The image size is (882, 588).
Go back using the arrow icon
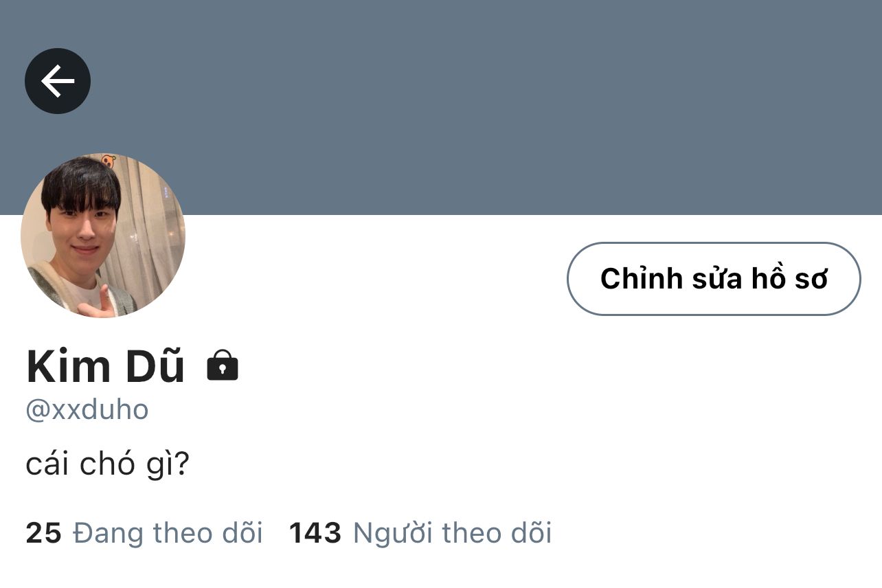click(x=58, y=81)
